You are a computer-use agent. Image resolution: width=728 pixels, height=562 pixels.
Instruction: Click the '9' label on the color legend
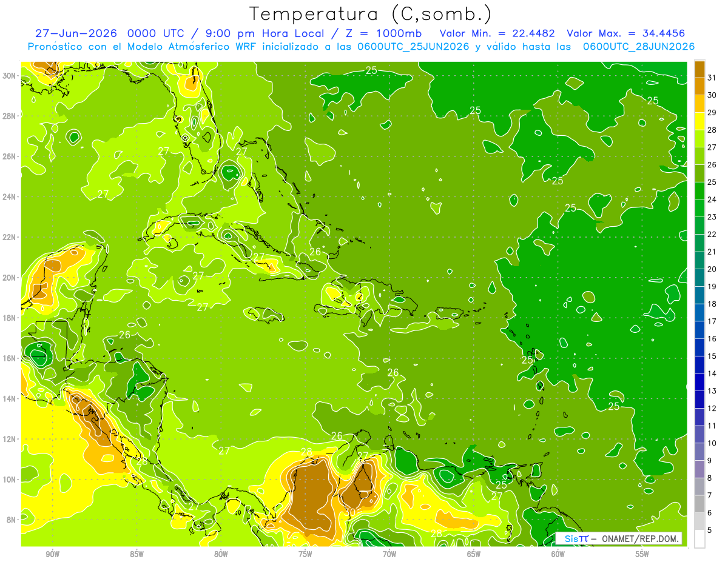tap(710, 461)
